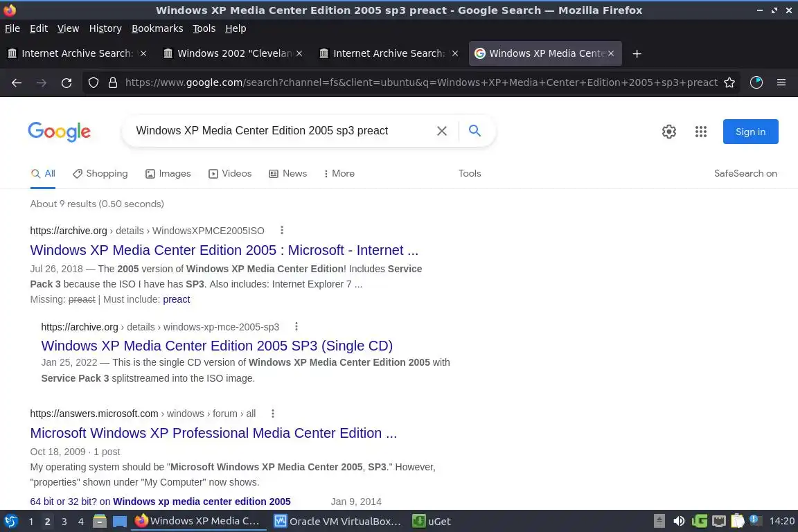Open the Help menu
Viewport: 798px width, 532px height.
(236, 28)
